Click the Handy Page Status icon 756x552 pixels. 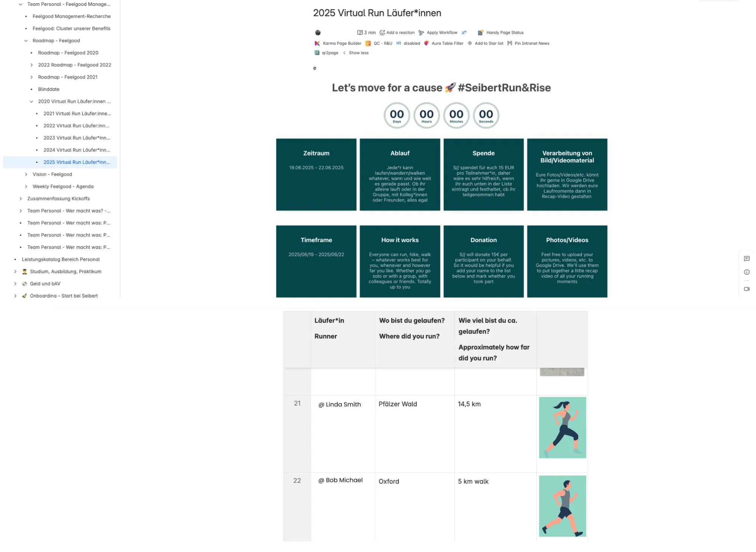pyautogui.click(x=480, y=33)
